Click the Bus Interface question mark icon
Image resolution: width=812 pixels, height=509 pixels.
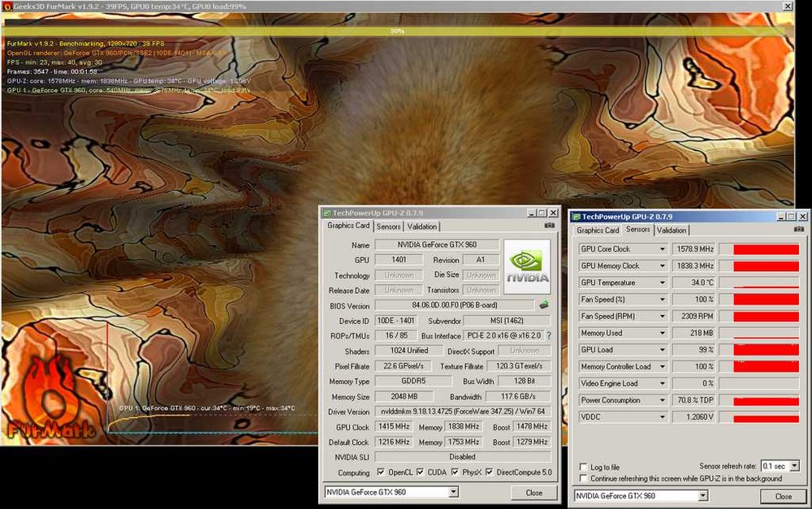point(548,335)
